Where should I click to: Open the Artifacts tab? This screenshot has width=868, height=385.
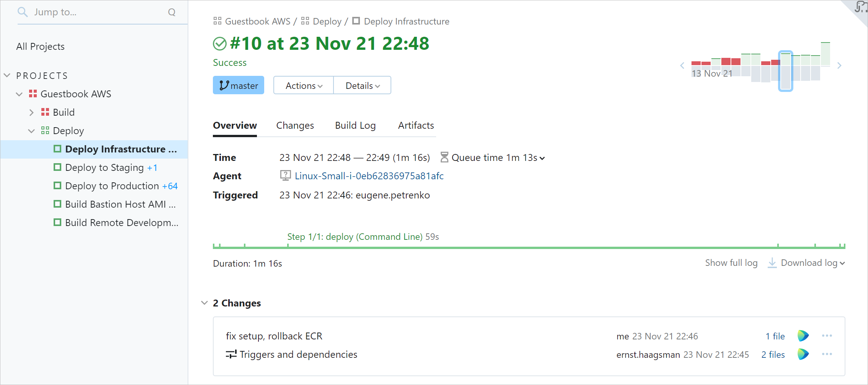tap(415, 125)
